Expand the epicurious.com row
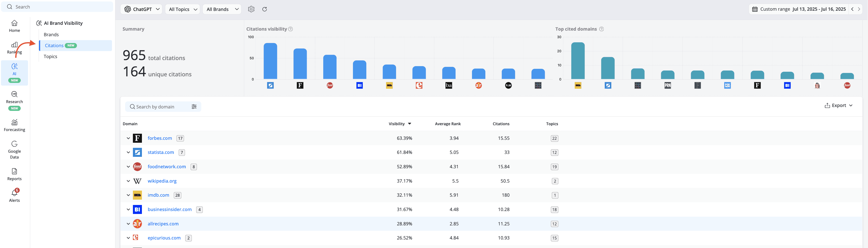This screenshot has height=248, width=868. pos(128,238)
